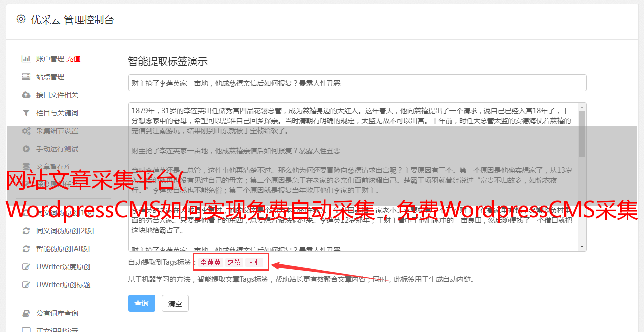644x332 pixels.
Task: Click the 人性 tag
Action: point(254,262)
